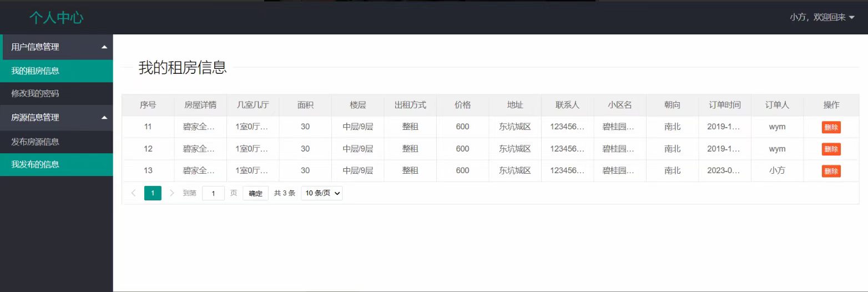Click the 地址 column header
868x292 pixels.
click(515, 105)
